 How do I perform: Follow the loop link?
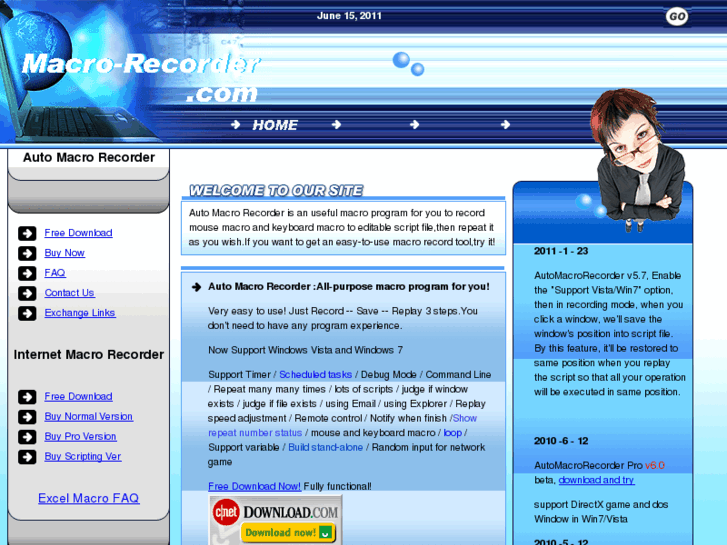tap(453, 433)
